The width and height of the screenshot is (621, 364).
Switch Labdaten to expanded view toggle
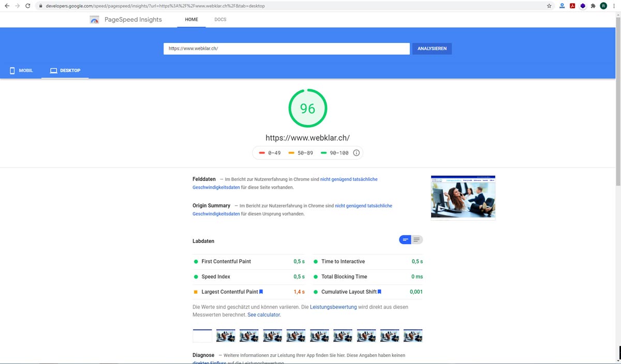coord(417,239)
